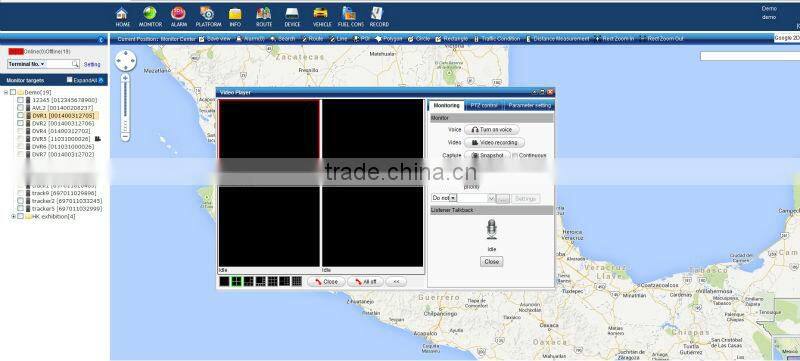Click camera icon next to DVR5
This screenshot has width=800, height=361.
click(97, 139)
